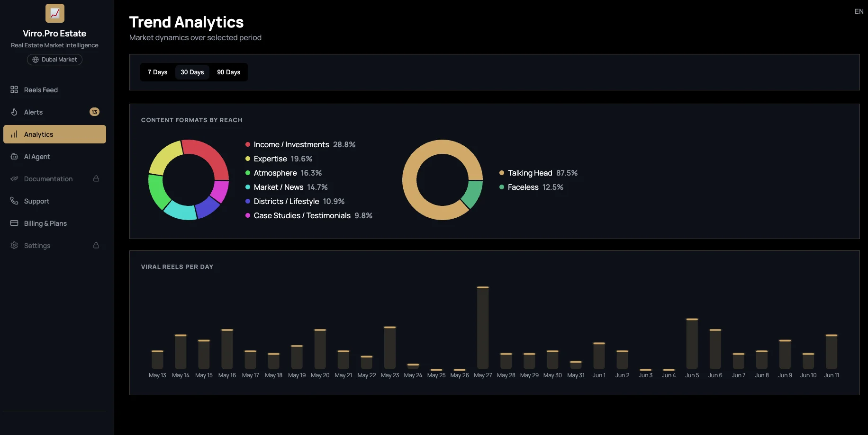Viewport: 868px width, 435px height.
Task: Click the Documentation icon in sidebar
Action: click(x=14, y=178)
